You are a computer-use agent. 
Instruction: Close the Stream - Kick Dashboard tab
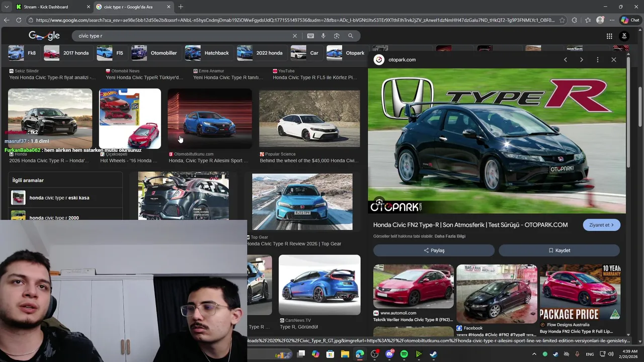[x=89, y=7]
